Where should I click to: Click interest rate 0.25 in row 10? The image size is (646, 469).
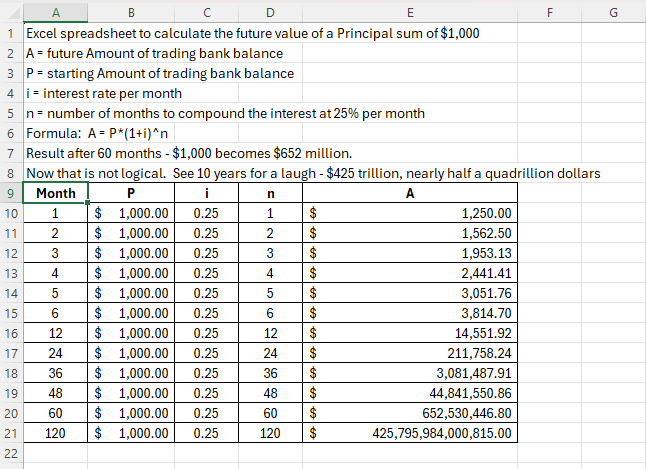pyautogui.click(x=206, y=213)
